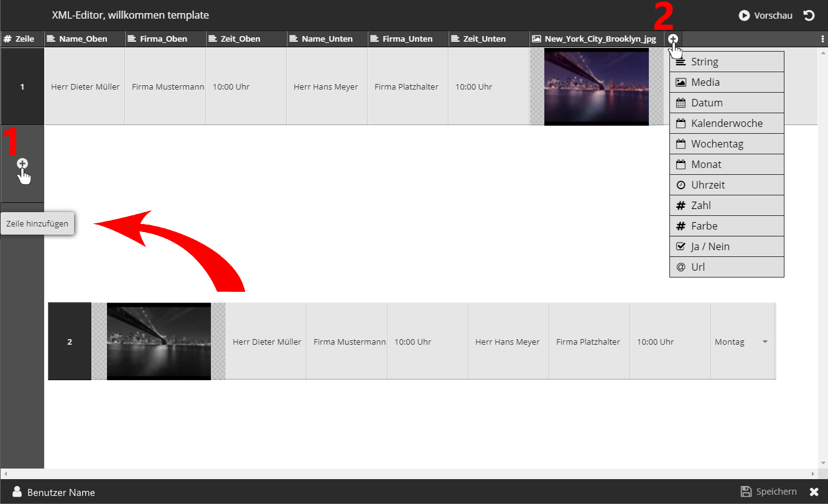This screenshot has width=828, height=504.
Task: Edit the Herr Dieter Müller cell in row 1
Action: tap(85, 87)
